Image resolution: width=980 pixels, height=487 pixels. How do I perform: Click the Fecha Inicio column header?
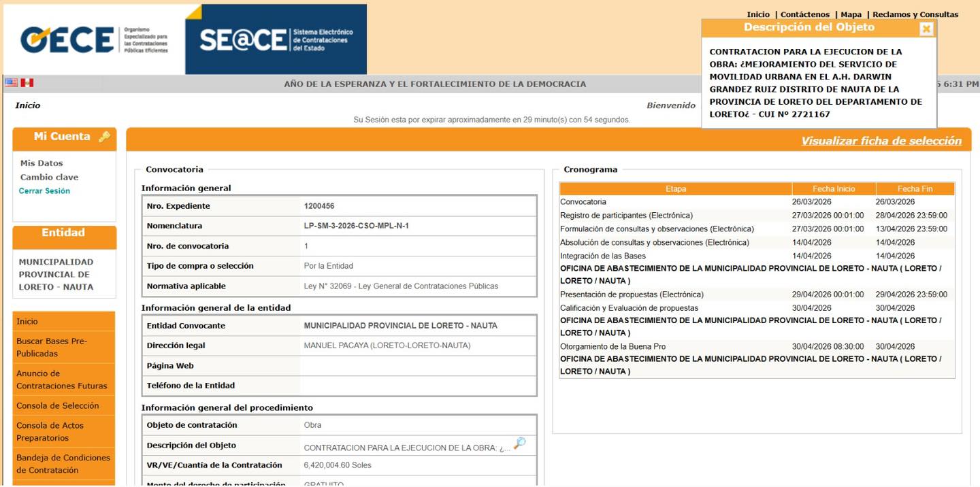834,189
